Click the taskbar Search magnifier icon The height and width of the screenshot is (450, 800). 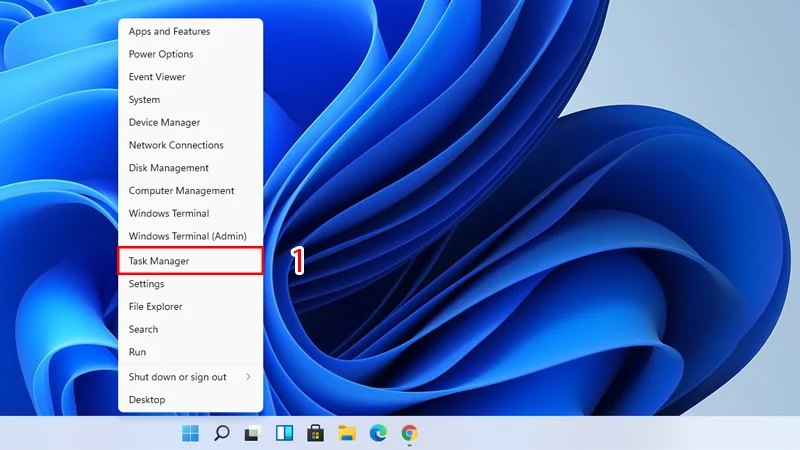221,433
